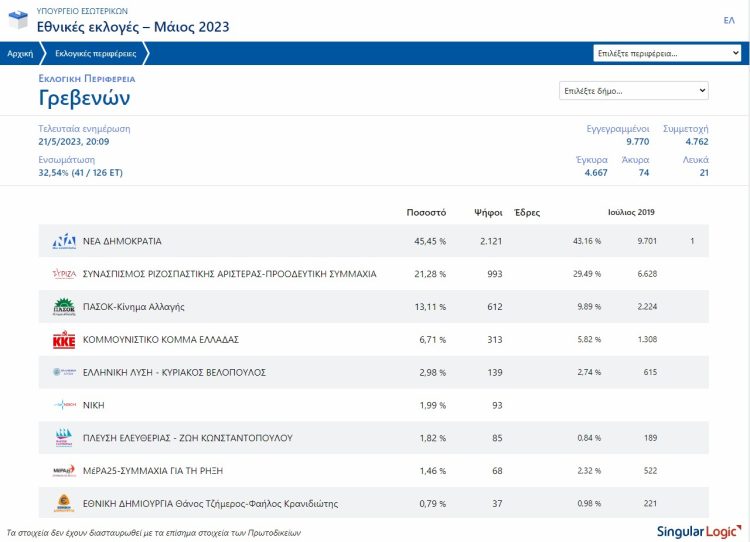Select ΠΛΕΥΣΗ ΕΛΕΥΘΕΡΙΑΣ - ΖΩΗ ΚΩΝΣΤΑΝΤΟΠΟΥΛΟΥ name
The image size is (750, 542).
[x=188, y=438]
